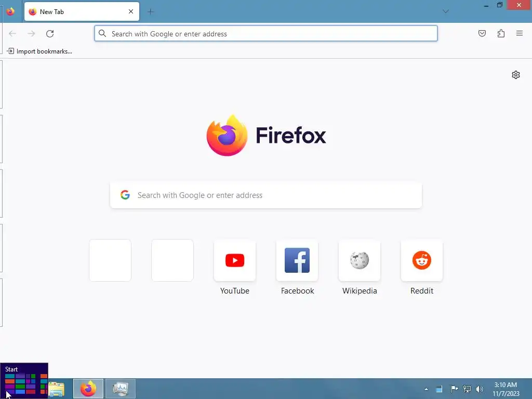The width and height of the screenshot is (532, 399).
Task: Save page to Pocket
Action: tap(482, 33)
